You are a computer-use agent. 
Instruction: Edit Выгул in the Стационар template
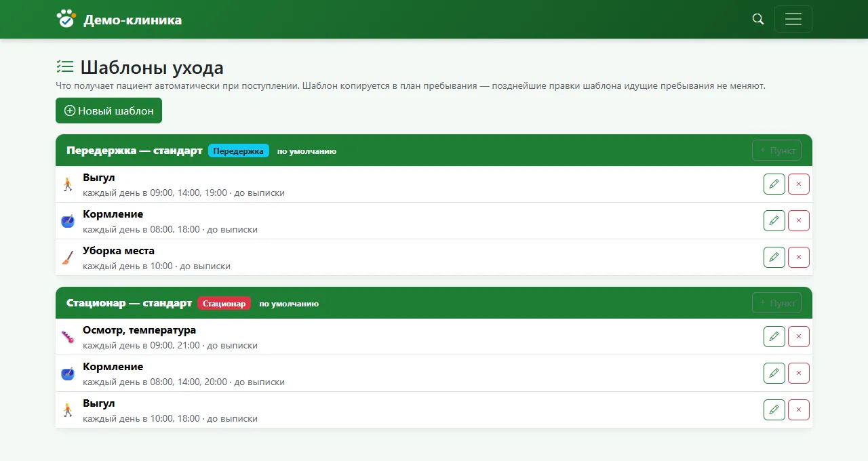[774, 409]
